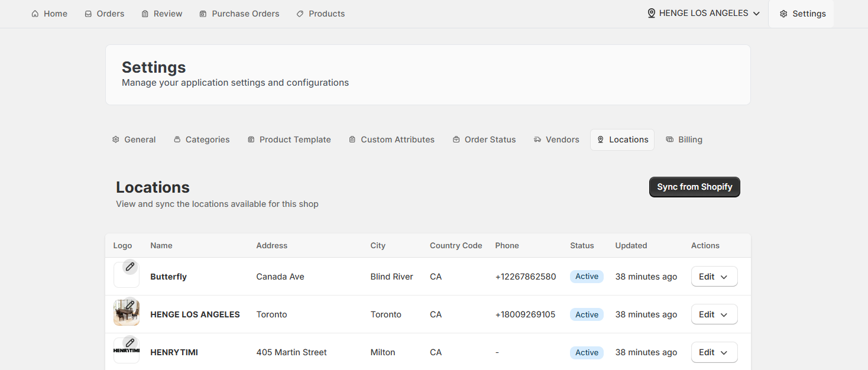This screenshot has width=868, height=370.
Task: Select the Locations tab
Action: [x=622, y=139]
